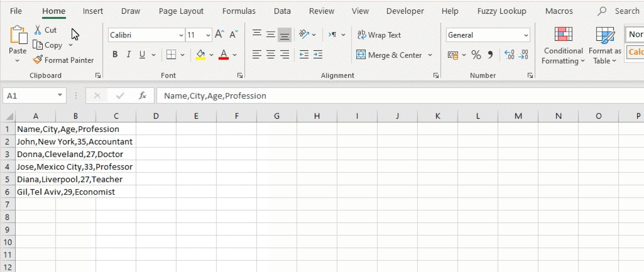This screenshot has height=272, width=644.
Task: Switch to the Insert tab
Action: (93, 11)
